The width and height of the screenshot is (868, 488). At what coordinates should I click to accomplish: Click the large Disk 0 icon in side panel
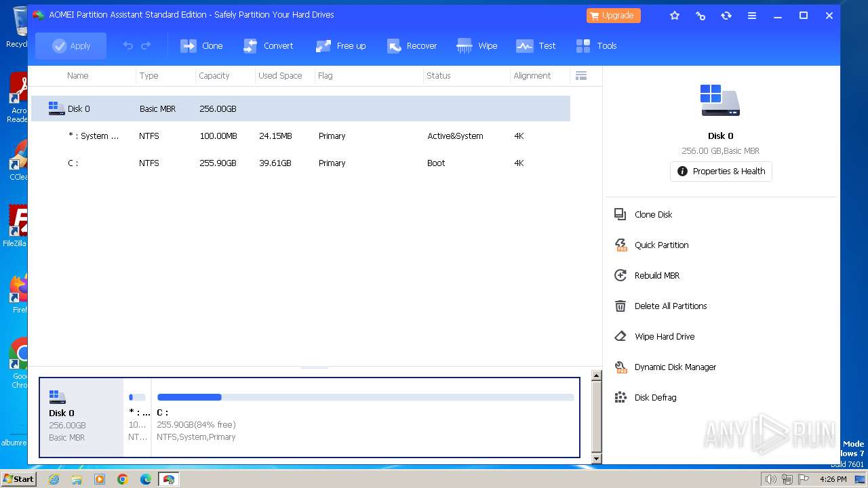pyautogui.click(x=720, y=101)
